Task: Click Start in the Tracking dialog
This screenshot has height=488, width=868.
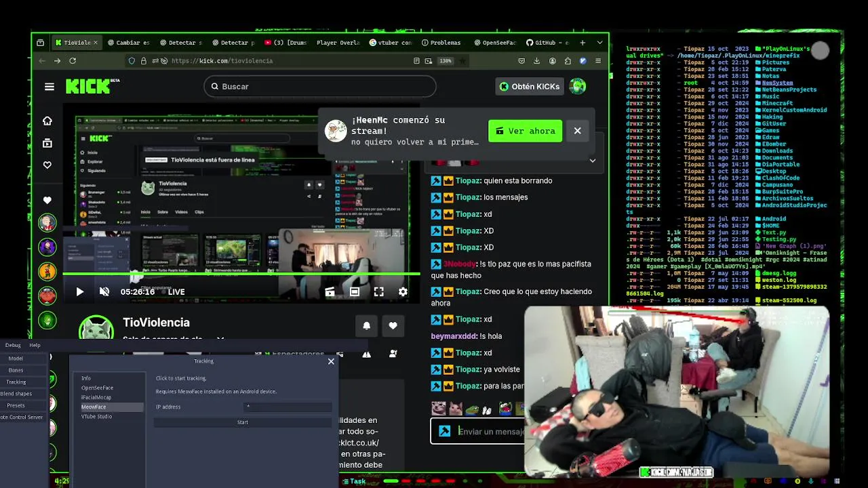Action: click(243, 422)
